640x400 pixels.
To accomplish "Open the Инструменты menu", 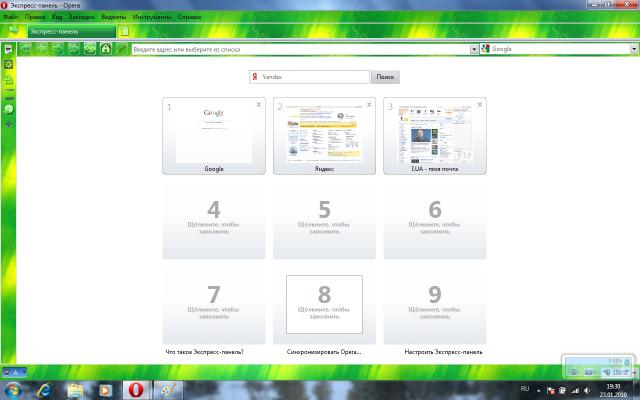I will pos(152,17).
